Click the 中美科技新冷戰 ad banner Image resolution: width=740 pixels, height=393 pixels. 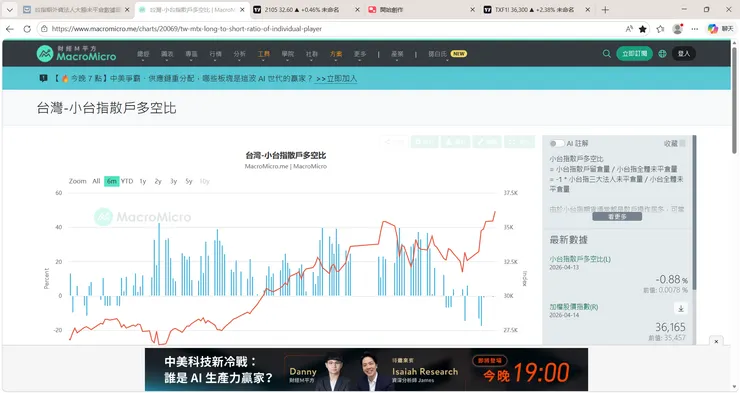pyautogui.click(x=366, y=369)
